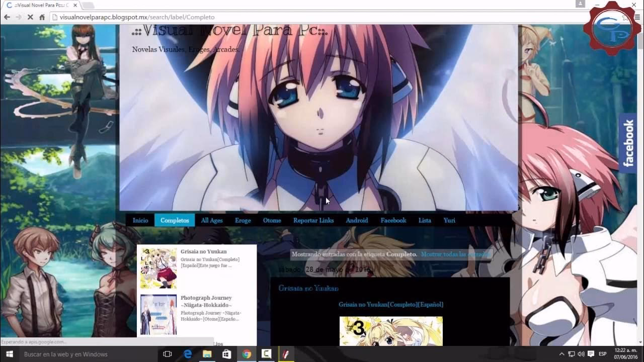This screenshot has width=644, height=362.
Task: Click Photograph Journey sidebar excerpt text
Action: (210, 316)
